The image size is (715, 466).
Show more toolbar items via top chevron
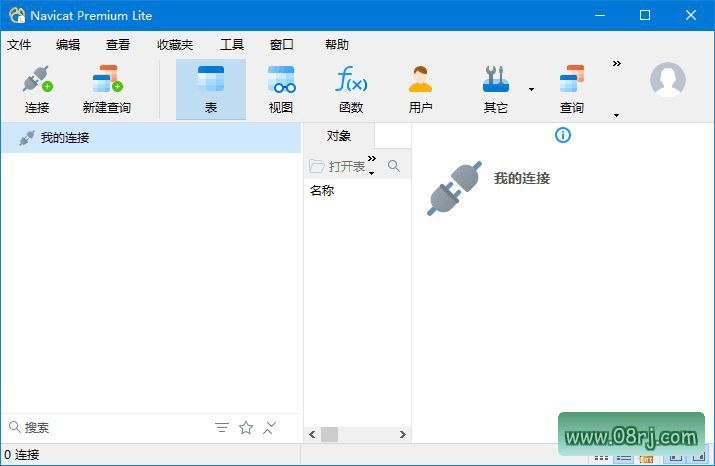[x=617, y=63]
